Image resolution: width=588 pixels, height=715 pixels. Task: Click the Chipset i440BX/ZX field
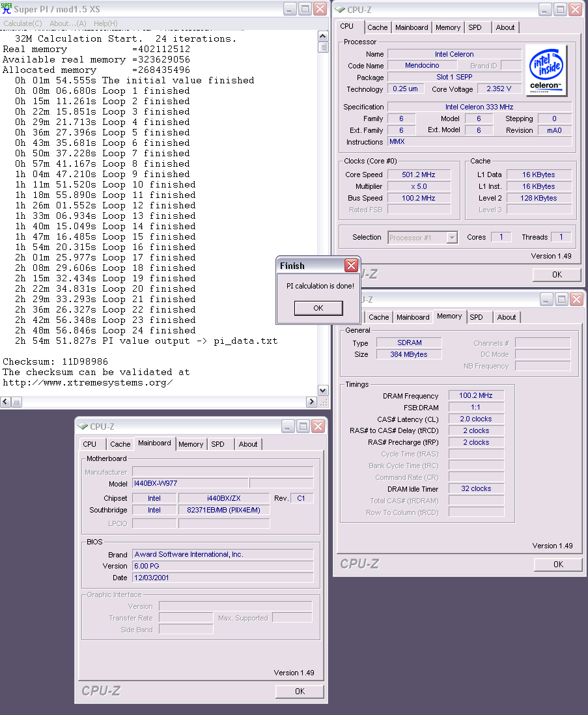(x=224, y=498)
